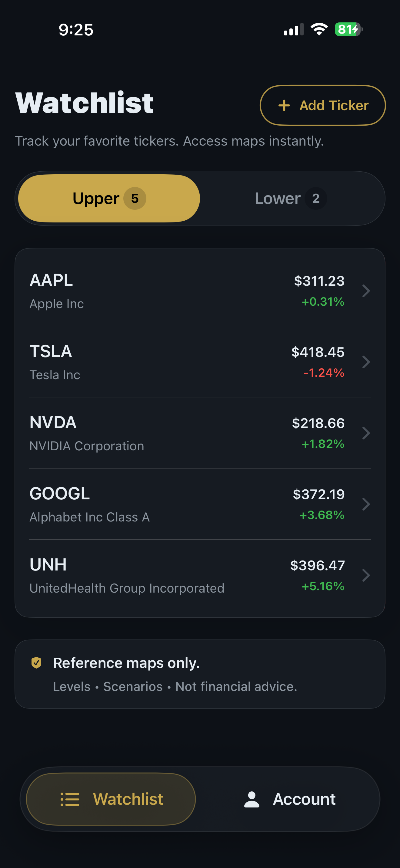Open GOOGL Alphabet Inc Class A entry
Screen dimensions: 400x868
coord(200,504)
